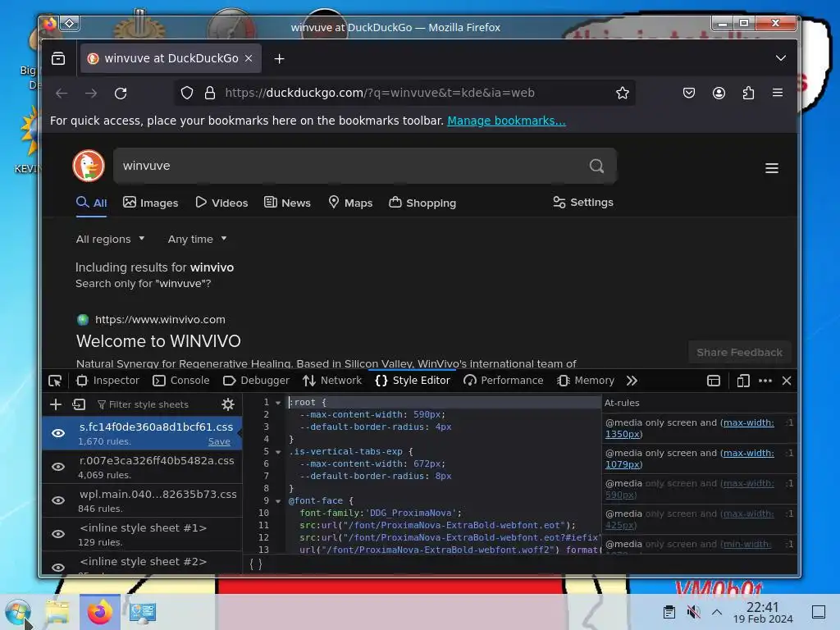The height and width of the screenshot is (630, 840).
Task: Open the search Settings menu
Action: 583,202
